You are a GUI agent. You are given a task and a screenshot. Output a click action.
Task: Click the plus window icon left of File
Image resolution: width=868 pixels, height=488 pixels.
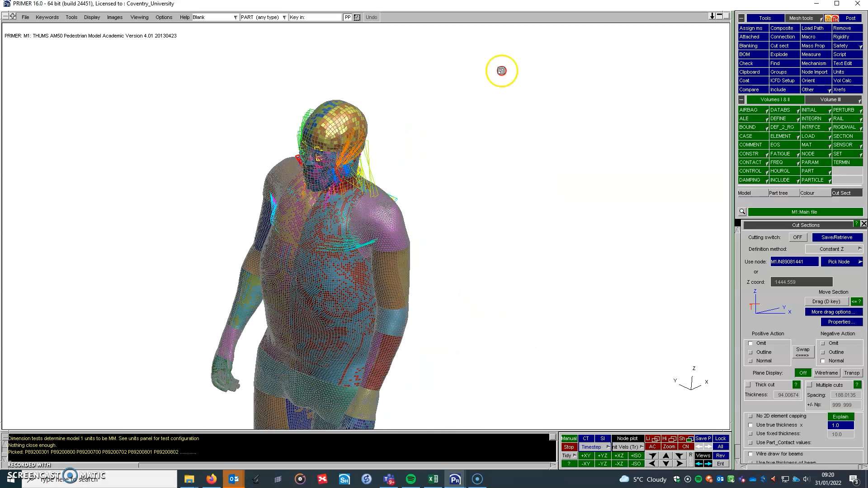pyautogui.click(x=13, y=16)
